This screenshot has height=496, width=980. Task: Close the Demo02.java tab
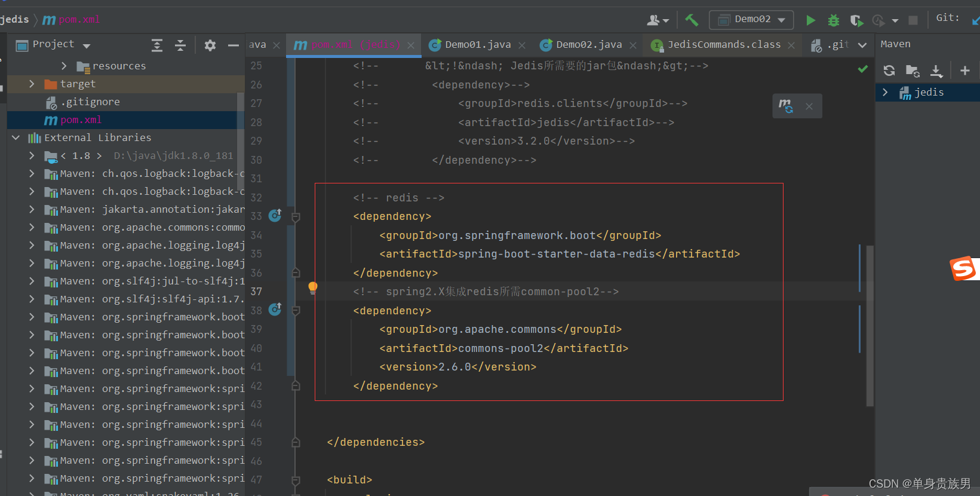[633, 45]
